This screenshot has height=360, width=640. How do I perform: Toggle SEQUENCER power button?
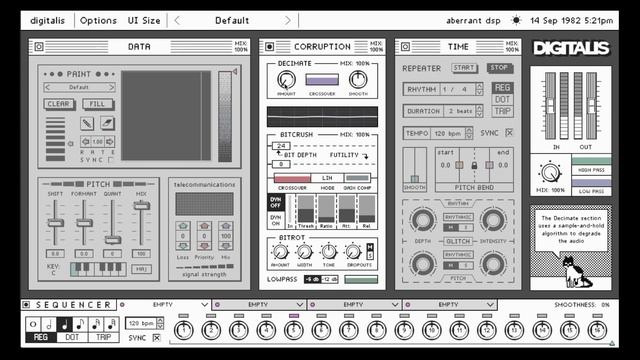click(27, 304)
